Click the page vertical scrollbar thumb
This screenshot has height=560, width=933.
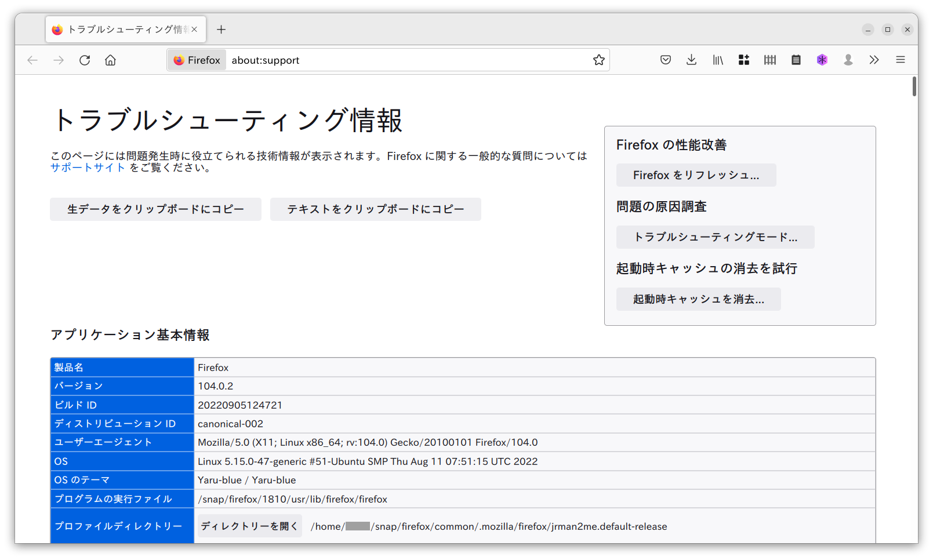(914, 86)
